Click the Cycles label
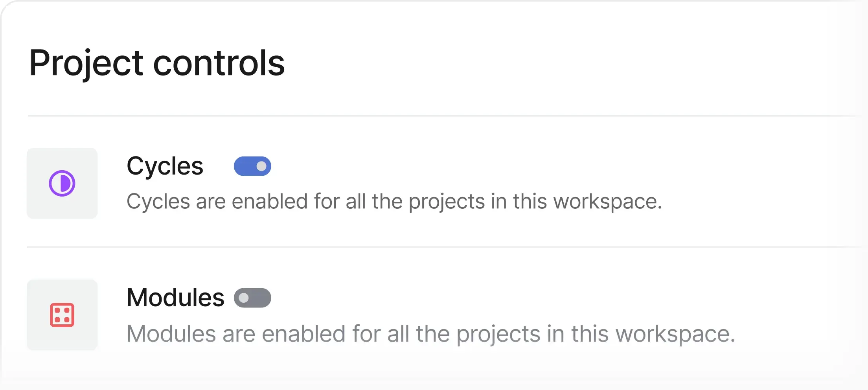The height and width of the screenshot is (390, 868). tap(165, 166)
